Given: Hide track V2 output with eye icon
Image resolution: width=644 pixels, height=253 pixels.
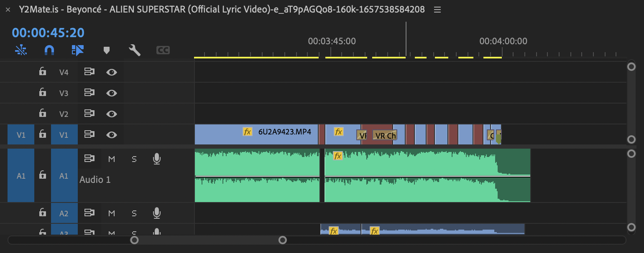Looking at the screenshot, I should coord(111,114).
